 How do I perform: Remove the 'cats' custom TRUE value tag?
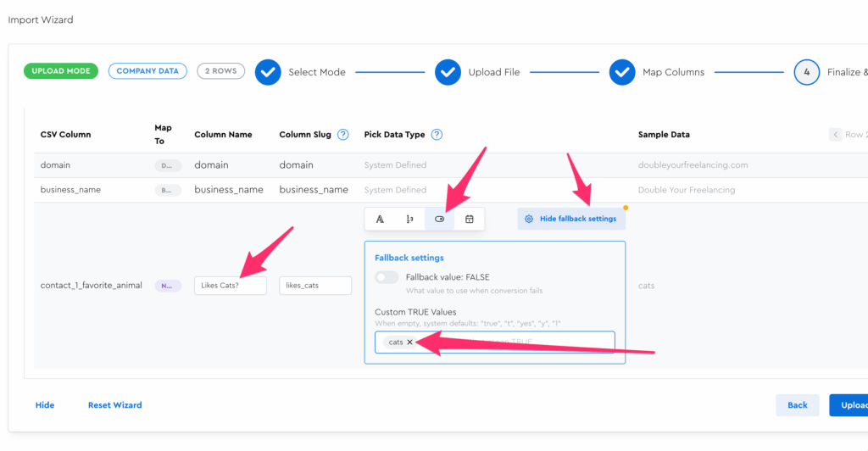(409, 342)
